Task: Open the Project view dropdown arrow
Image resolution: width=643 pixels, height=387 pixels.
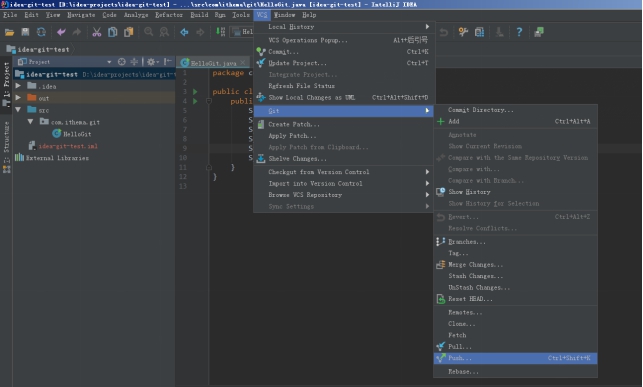Action: tap(109, 62)
